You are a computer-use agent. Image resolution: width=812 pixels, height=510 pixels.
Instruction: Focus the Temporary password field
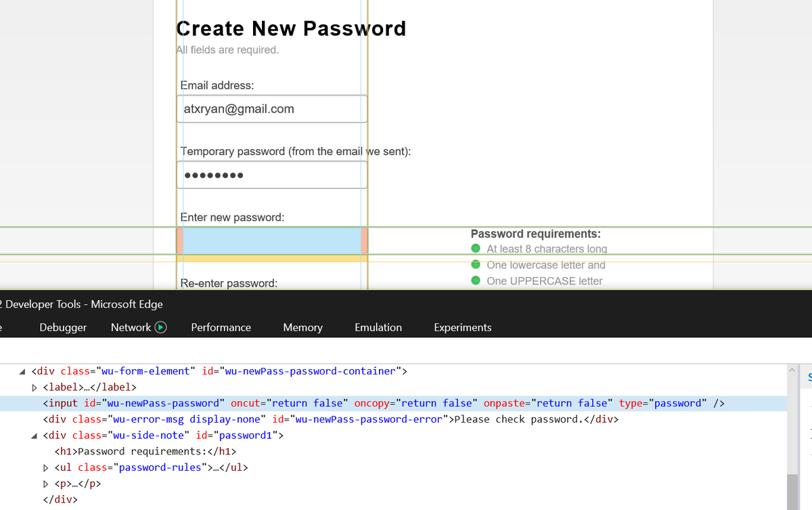(x=272, y=175)
